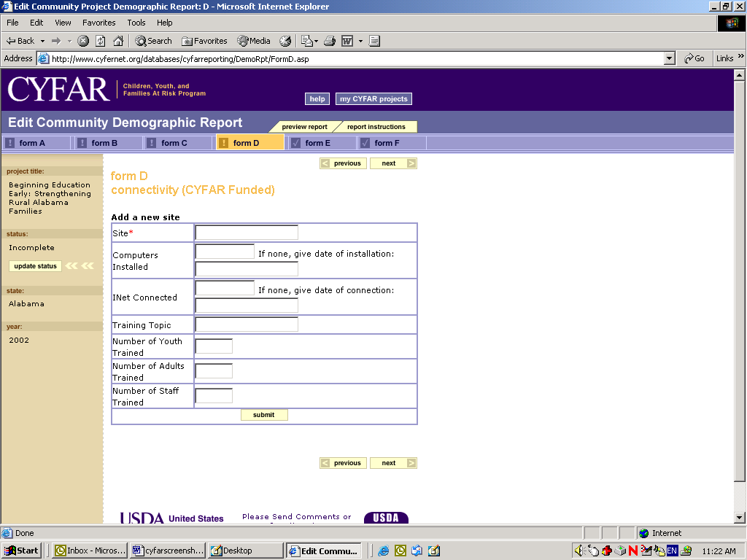Click the address URL field
This screenshot has width=747, height=560.
tap(356, 58)
